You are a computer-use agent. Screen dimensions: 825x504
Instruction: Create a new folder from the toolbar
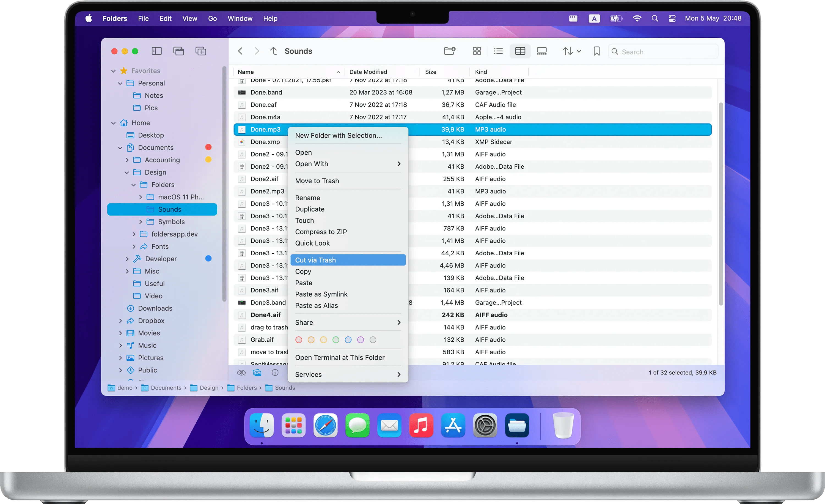(450, 51)
